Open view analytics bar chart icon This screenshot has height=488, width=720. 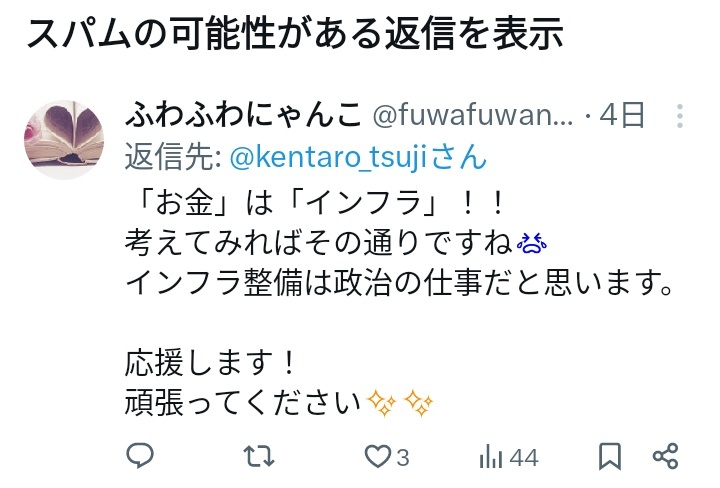pos(491,457)
